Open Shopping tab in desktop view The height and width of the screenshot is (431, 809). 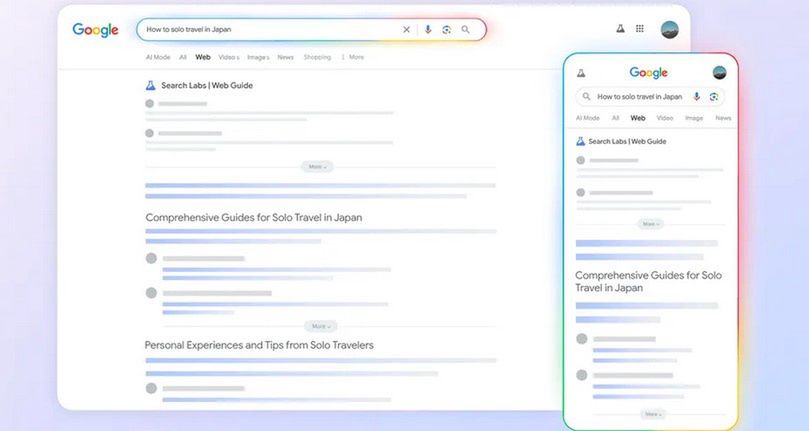pyautogui.click(x=317, y=57)
